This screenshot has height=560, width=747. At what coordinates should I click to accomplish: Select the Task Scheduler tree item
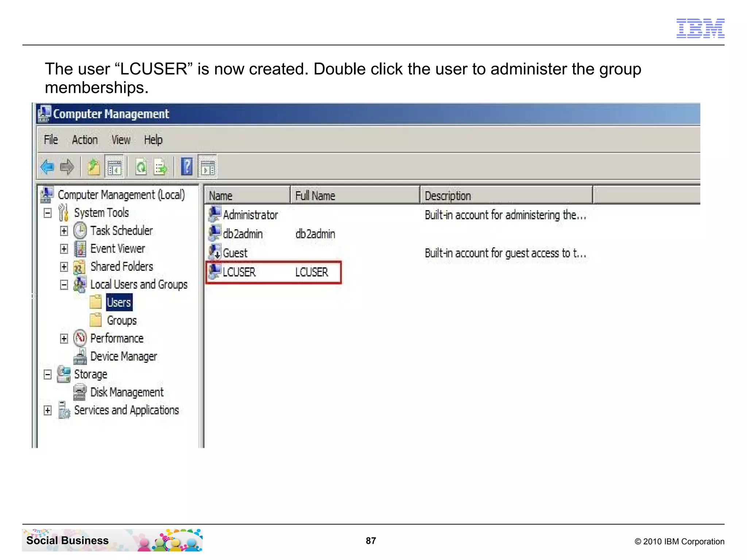[x=121, y=230]
